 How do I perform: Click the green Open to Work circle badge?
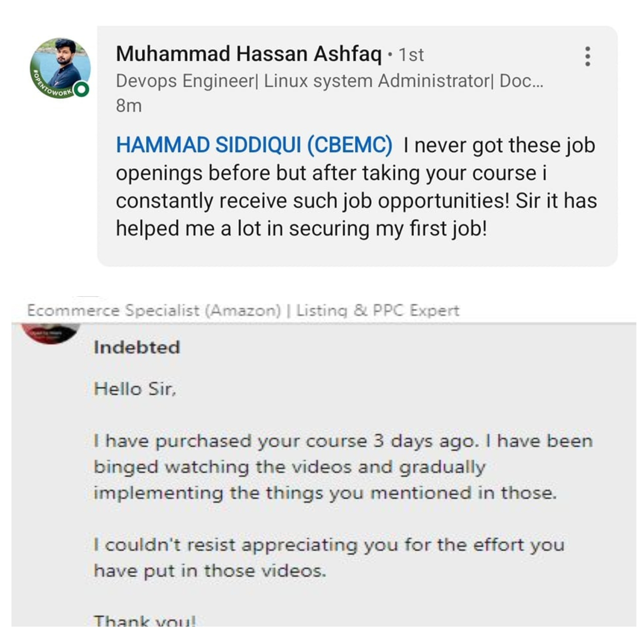point(81,89)
